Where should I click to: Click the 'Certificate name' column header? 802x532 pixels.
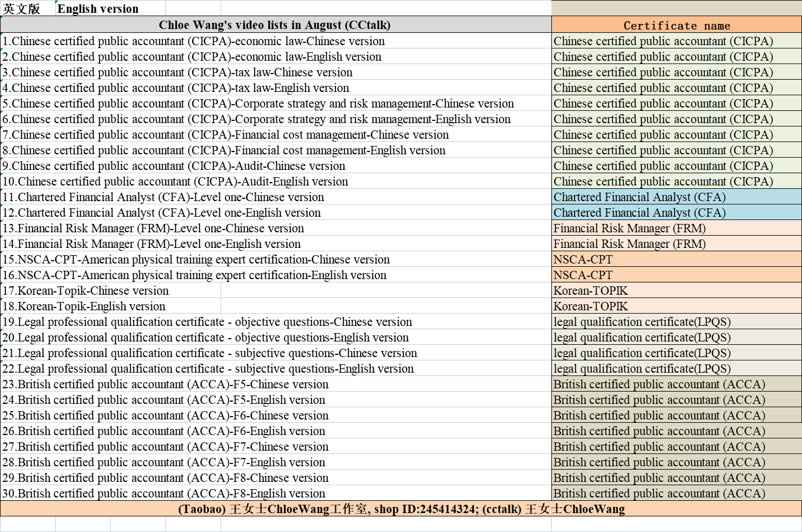coord(676,26)
